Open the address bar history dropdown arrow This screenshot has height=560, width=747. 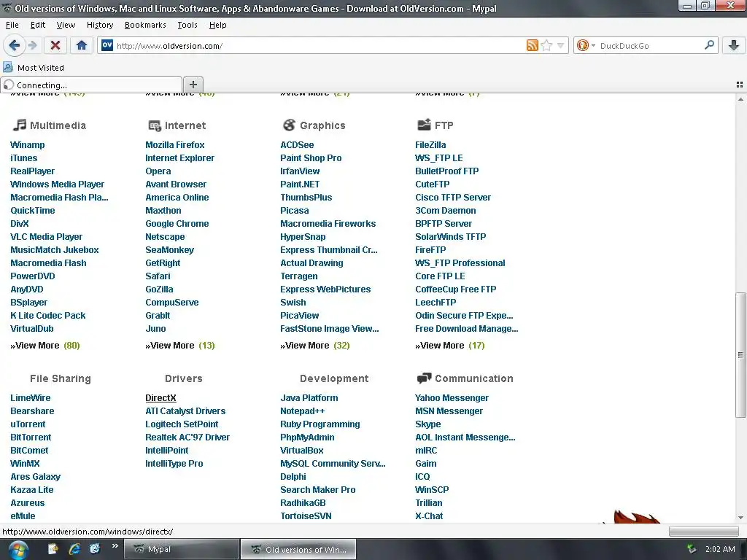(561, 45)
